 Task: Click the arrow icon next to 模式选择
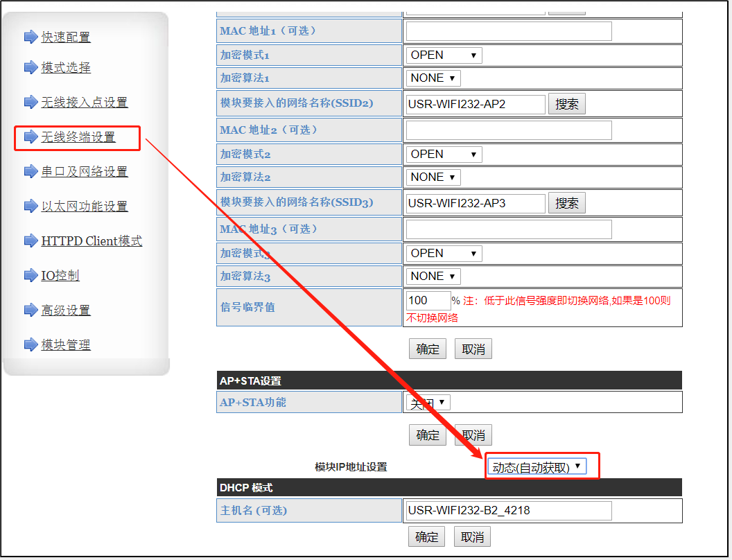31,67
